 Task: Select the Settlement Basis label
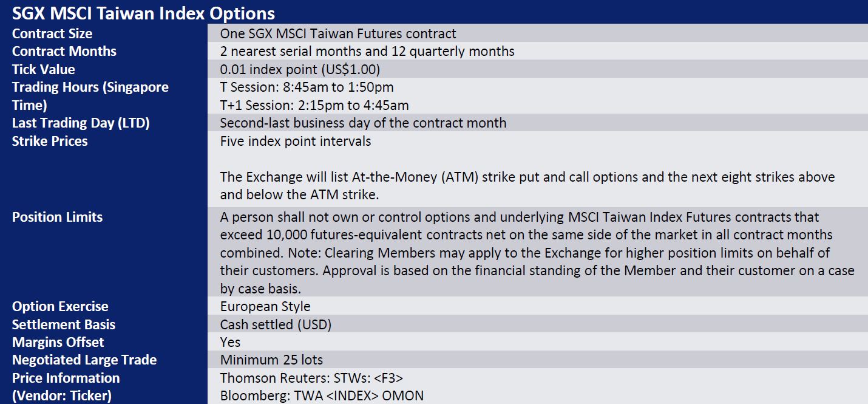[64, 324]
